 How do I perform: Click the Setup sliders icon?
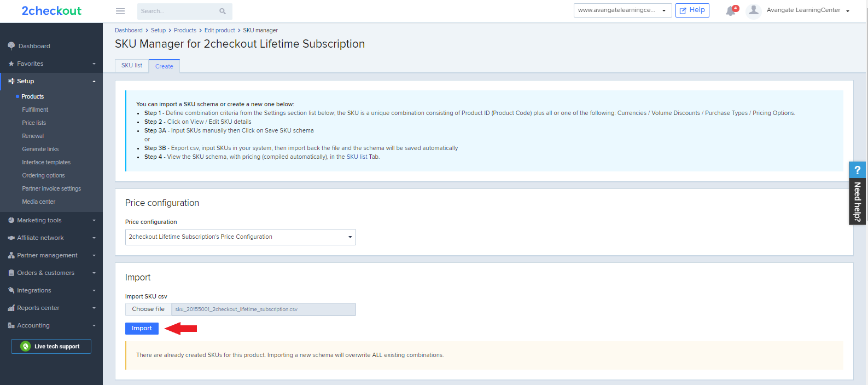[11, 81]
